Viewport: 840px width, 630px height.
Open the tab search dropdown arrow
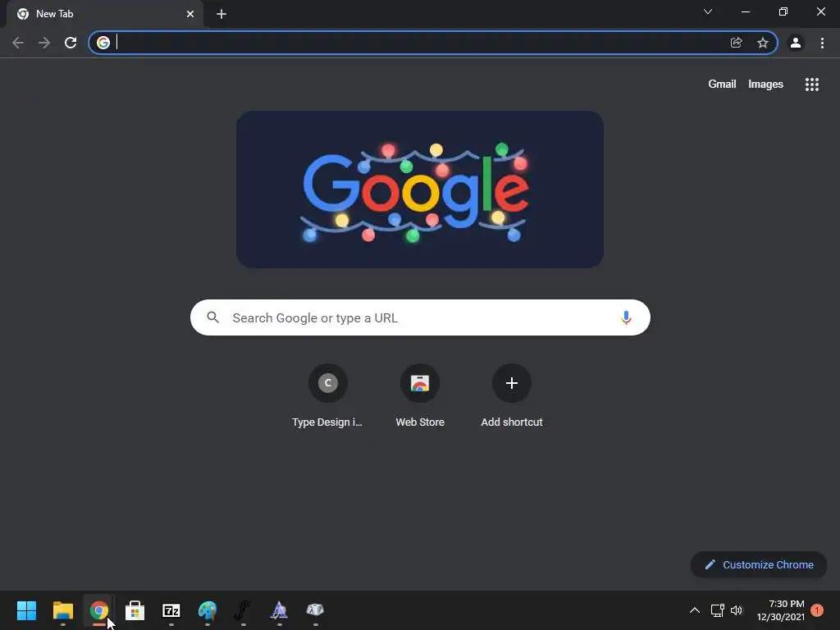click(708, 11)
